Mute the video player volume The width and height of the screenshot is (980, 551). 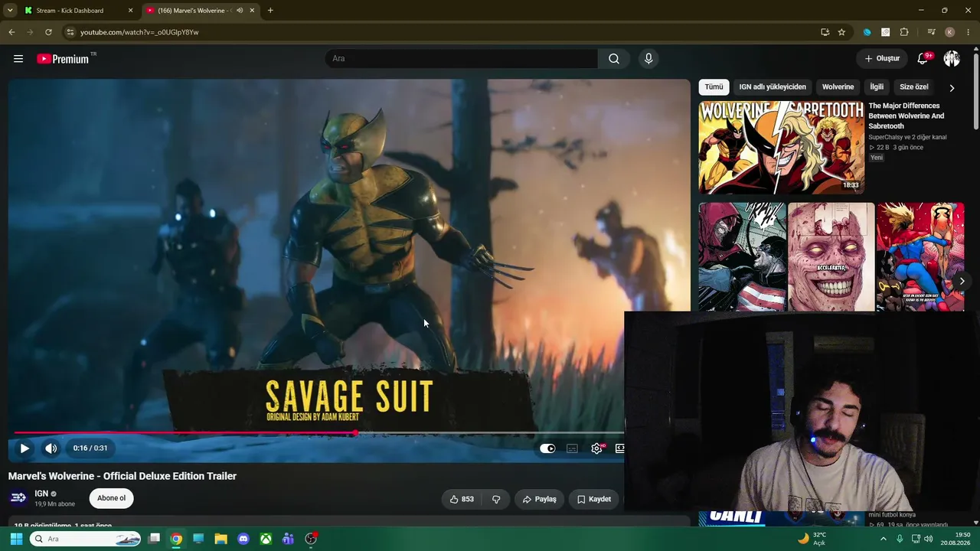point(51,448)
